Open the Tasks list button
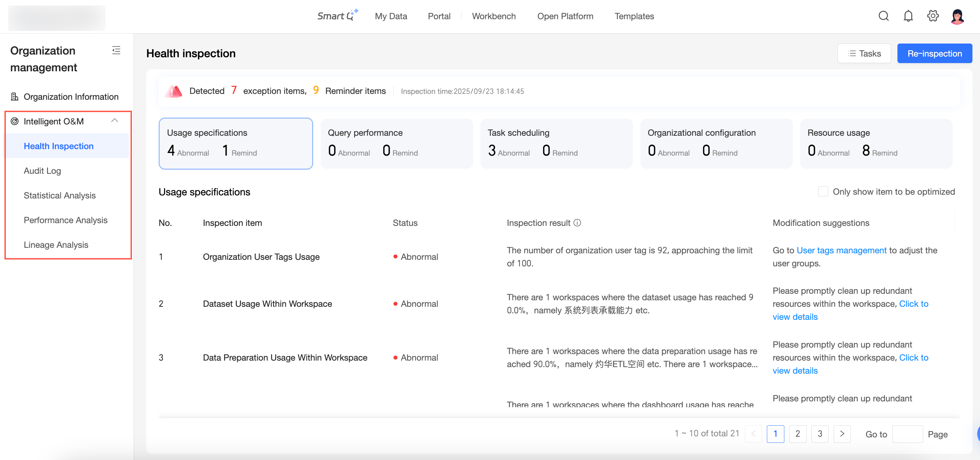The image size is (980, 460). click(x=864, y=54)
